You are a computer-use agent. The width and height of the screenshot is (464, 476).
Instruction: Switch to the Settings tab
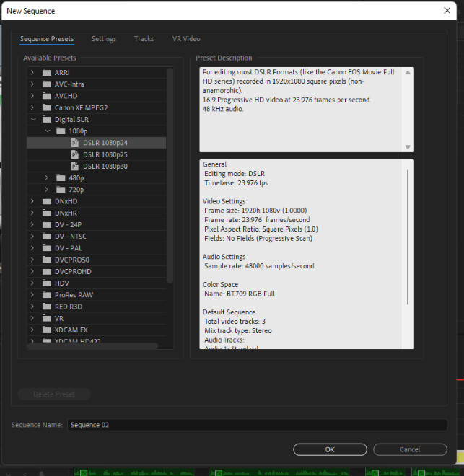(104, 39)
